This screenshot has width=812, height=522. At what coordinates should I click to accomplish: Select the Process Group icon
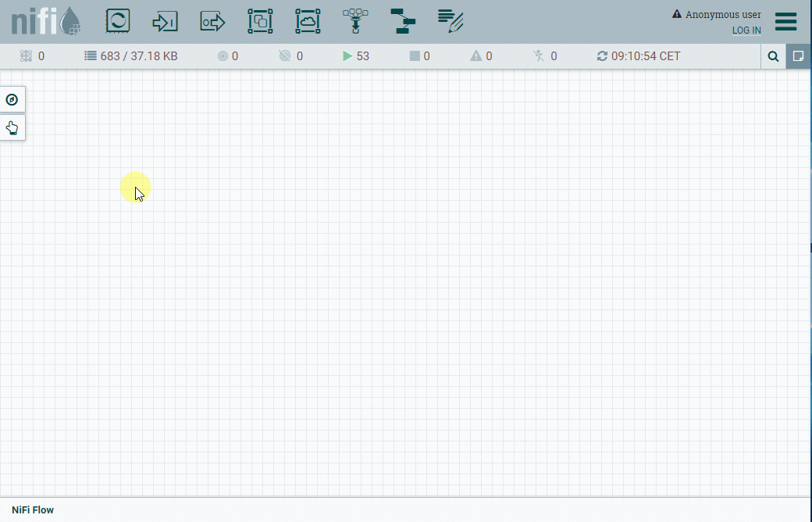pyautogui.click(x=260, y=21)
